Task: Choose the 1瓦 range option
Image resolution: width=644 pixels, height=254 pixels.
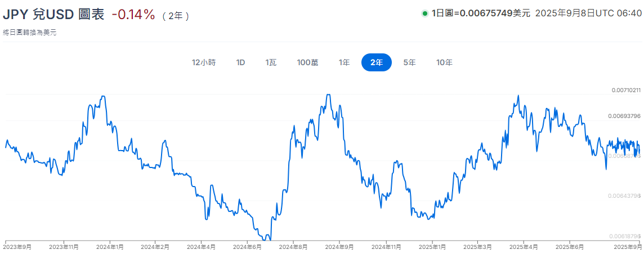Action: tap(271, 63)
